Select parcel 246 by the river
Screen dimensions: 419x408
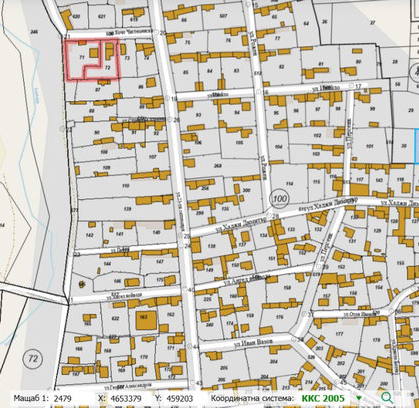pyautogui.click(x=33, y=32)
